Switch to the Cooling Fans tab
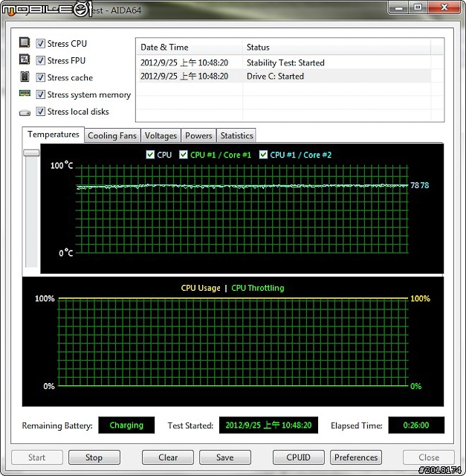Image resolution: width=466 pixels, height=476 pixels. click(112, 135)
